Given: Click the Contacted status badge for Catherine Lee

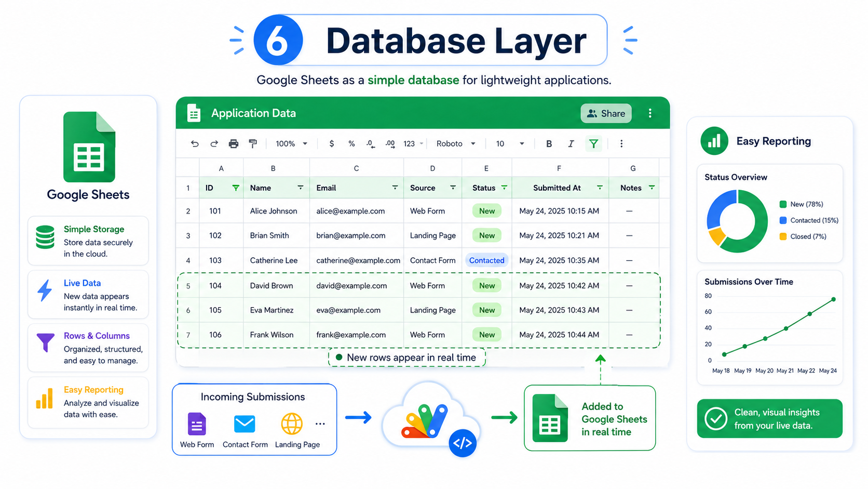Looking at the screenshot, I should 486,260.
